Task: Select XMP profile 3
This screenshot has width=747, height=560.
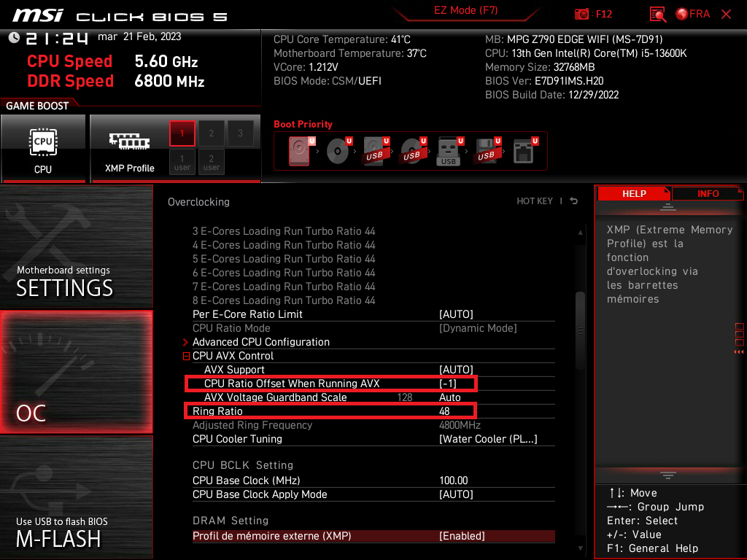Action: coord(240,133)
